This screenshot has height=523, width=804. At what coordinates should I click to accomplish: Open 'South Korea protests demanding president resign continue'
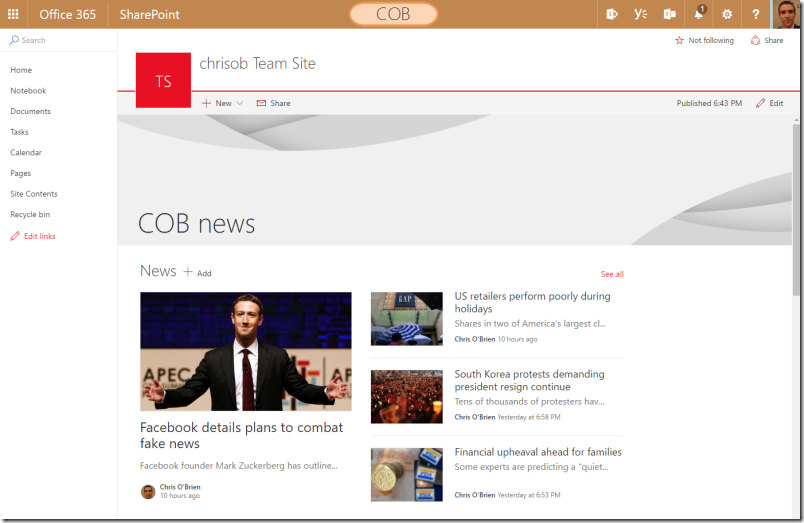[x=529, y=380]
